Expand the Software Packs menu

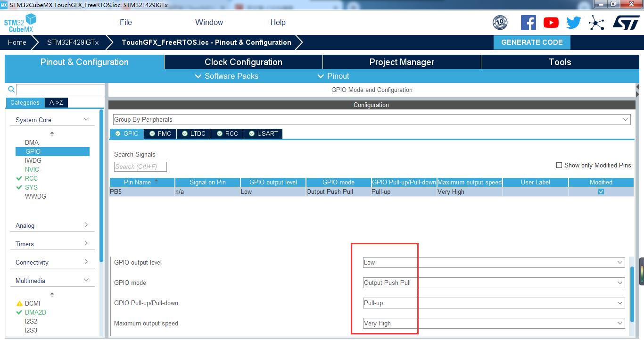tap(226, 76)
